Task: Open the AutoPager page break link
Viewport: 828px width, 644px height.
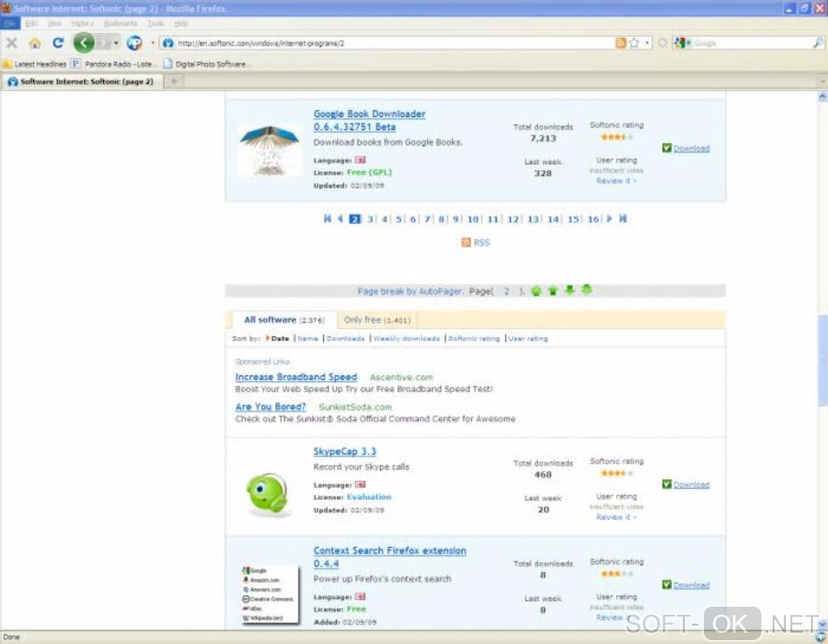Action: pos(410,291)
